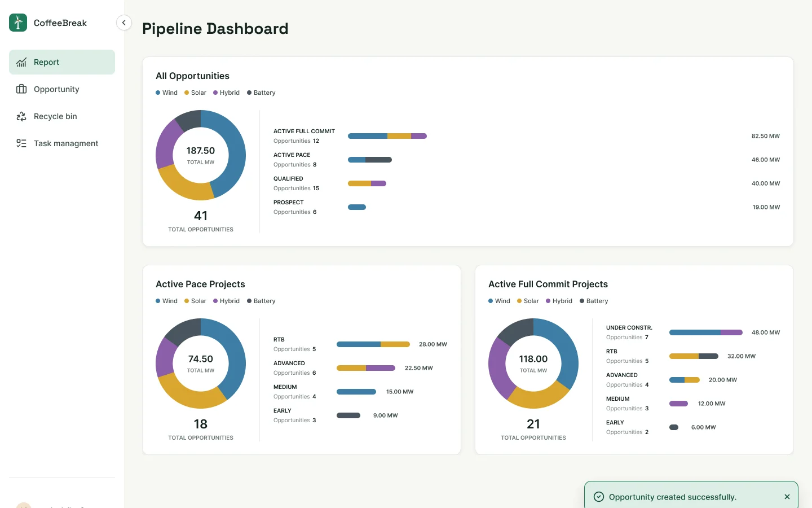
Task: Click the Active Pace Projects title
Action: coord(200,284)
